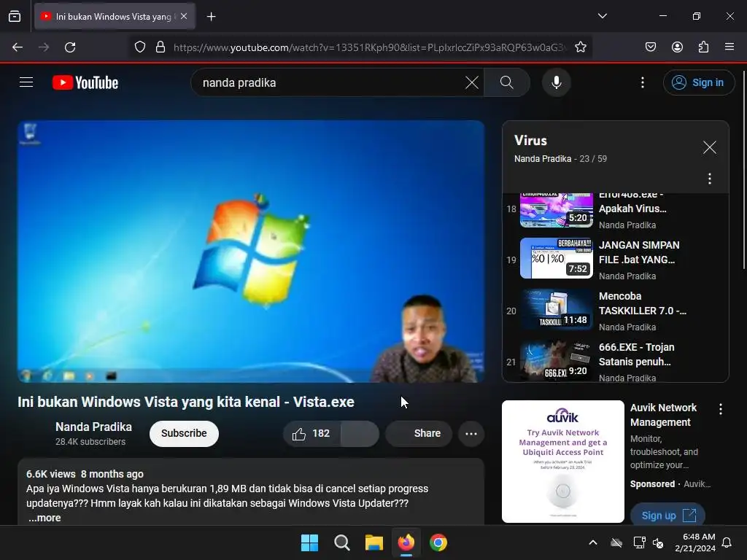The image size is (747, 560).
Task: Play JANGAN SIMPAN FILE .bat video
Action: 616,260
